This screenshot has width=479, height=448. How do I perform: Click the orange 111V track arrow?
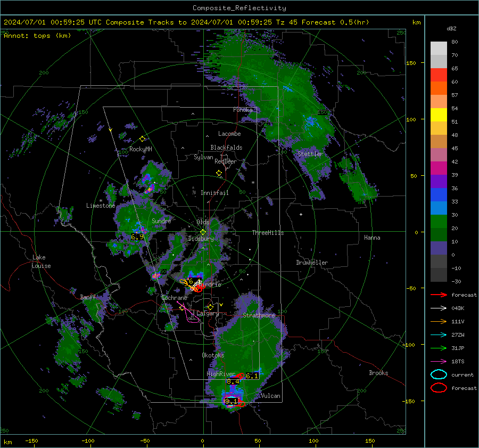439,321
